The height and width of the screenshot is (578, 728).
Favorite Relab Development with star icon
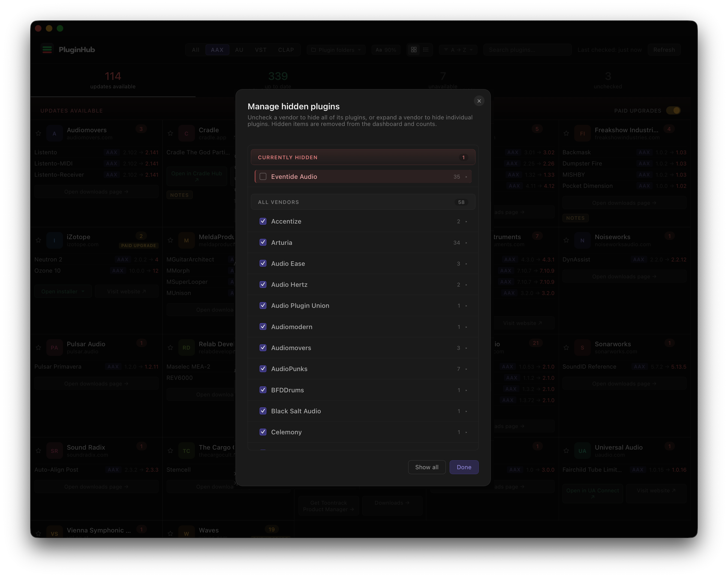(170, 347)
